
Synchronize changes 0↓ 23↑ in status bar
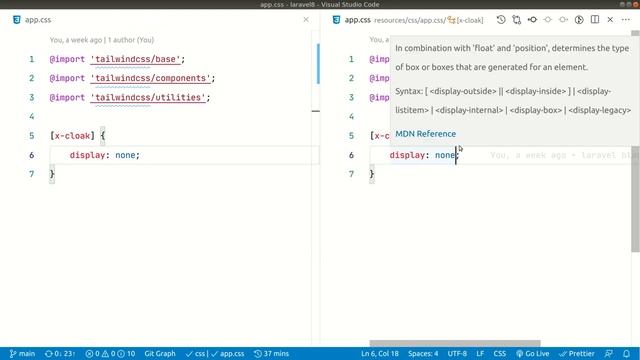point(60,353)
